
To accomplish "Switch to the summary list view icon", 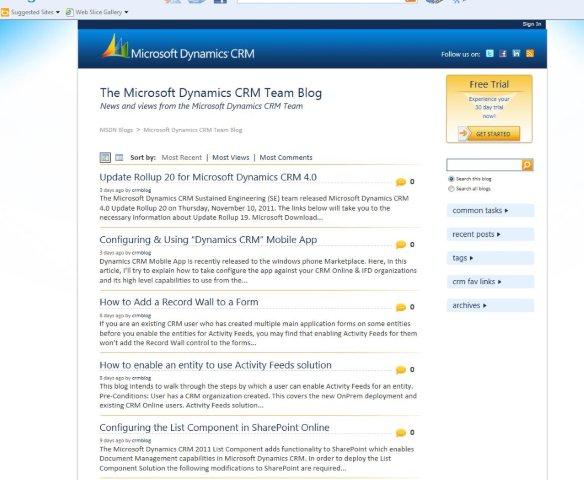I will click(x=105, y=158).
